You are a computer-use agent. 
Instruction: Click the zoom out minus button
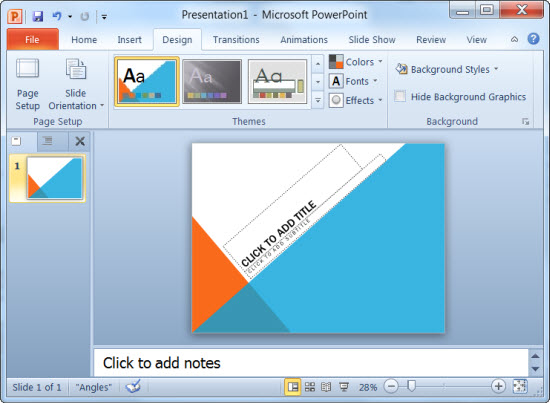click(391, 387)
